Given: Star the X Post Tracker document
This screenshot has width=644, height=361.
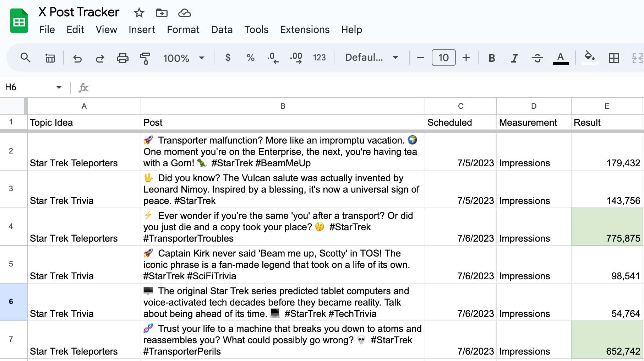Looking at the screenshot, I should point(139,13).
